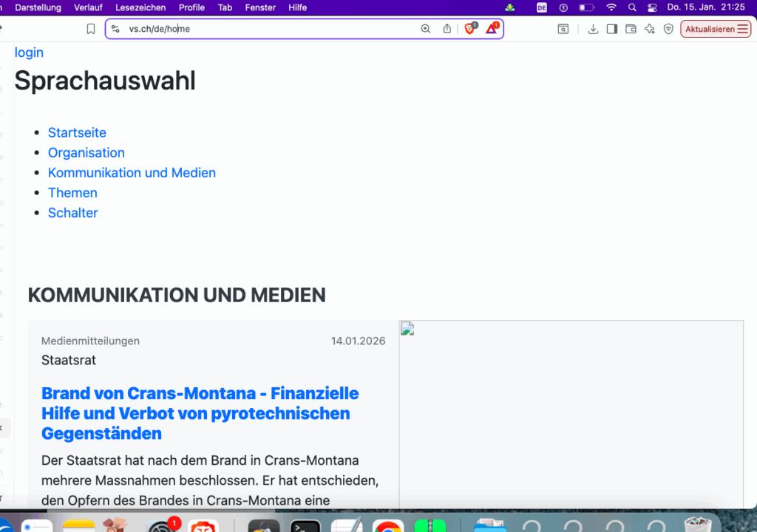Open the Verlauf menu in menu bar
This screenshot has width=757, height=532.
click(88, 7)
